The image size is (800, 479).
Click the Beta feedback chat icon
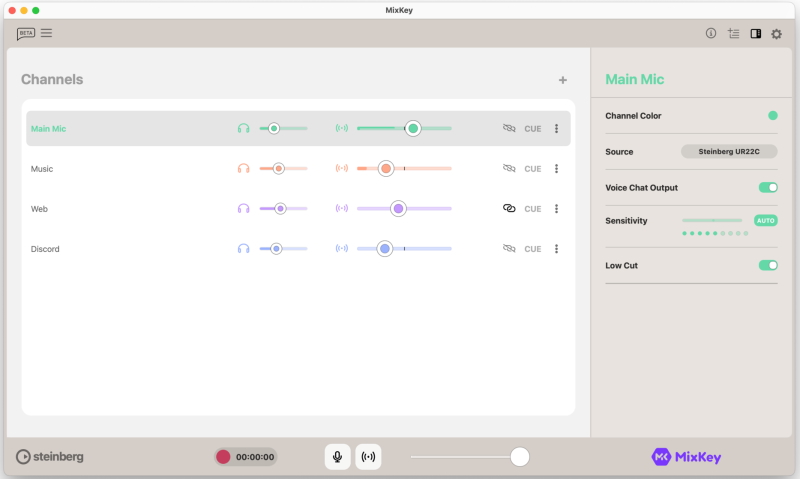pos(26,33)
